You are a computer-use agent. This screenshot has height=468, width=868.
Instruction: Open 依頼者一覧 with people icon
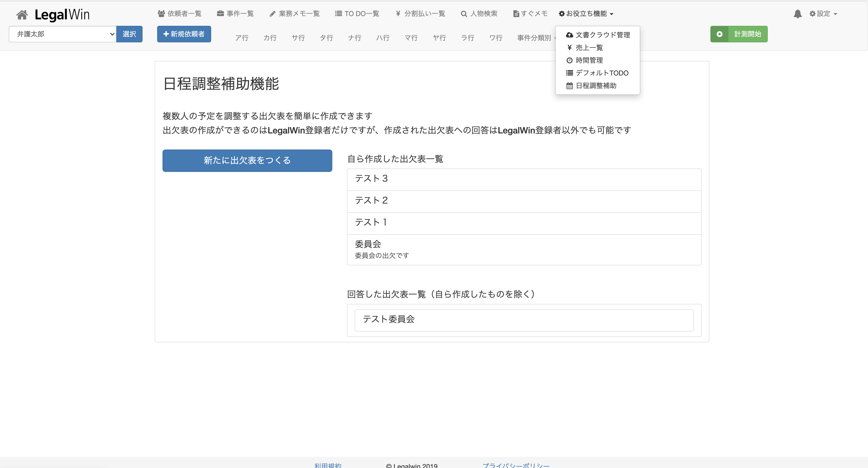click(x=180, y=14)
